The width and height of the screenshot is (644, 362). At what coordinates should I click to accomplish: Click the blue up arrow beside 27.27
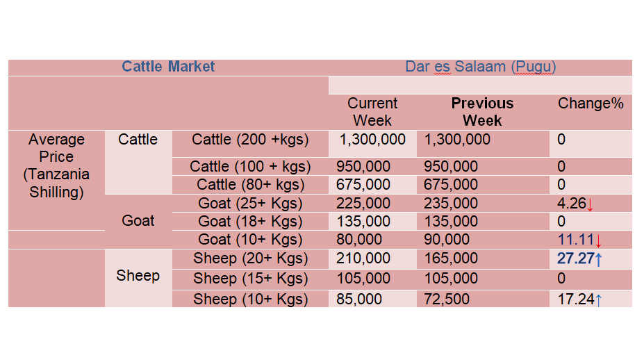(x=598, y=259)
